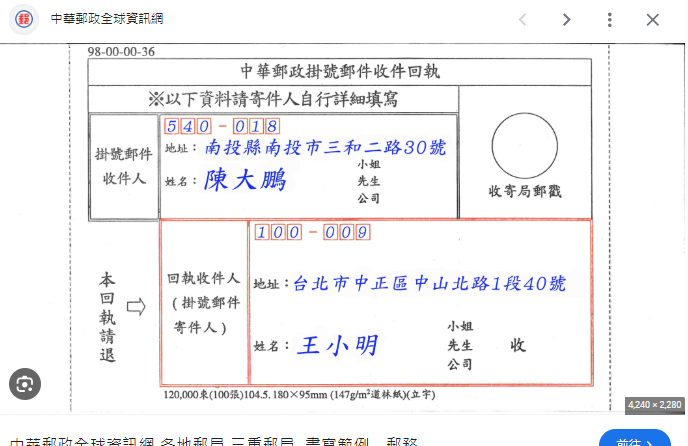Click the 4,240 × 2,280 size badge
This screenshot has height=446, width=688.
(x=655, y=405)
